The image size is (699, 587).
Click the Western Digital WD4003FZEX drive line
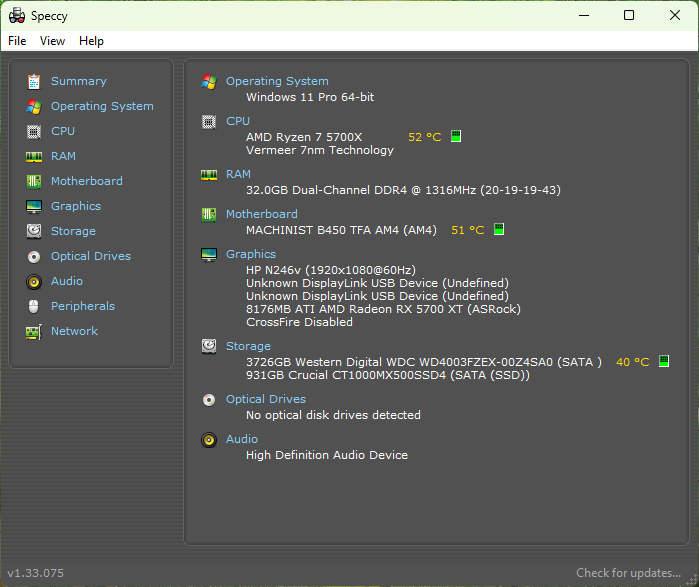(x=424, y=362)
